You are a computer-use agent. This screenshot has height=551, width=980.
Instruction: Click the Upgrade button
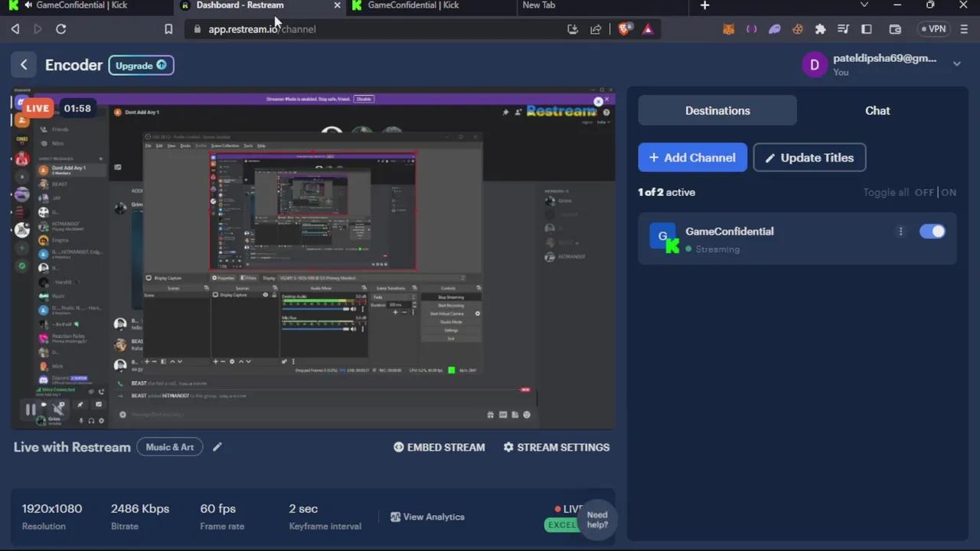point(141,65)
